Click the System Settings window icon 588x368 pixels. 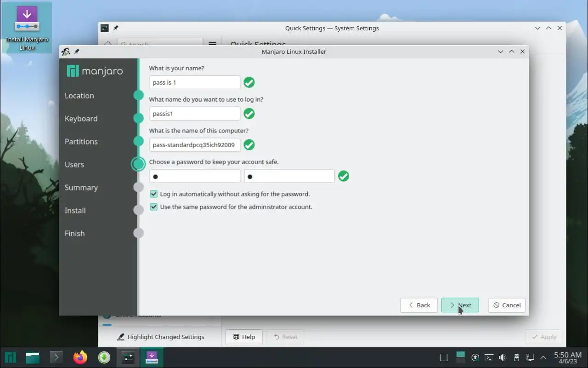pos(105,28)
